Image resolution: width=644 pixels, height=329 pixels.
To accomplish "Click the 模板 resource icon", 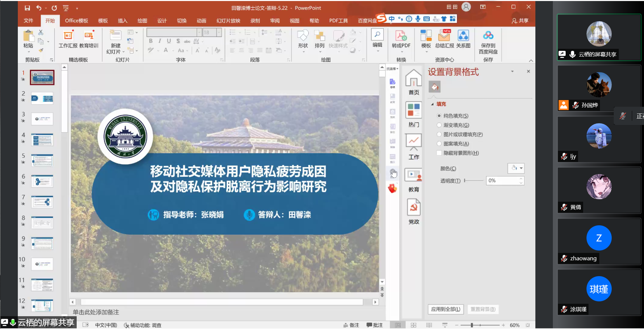I will 426,36.
